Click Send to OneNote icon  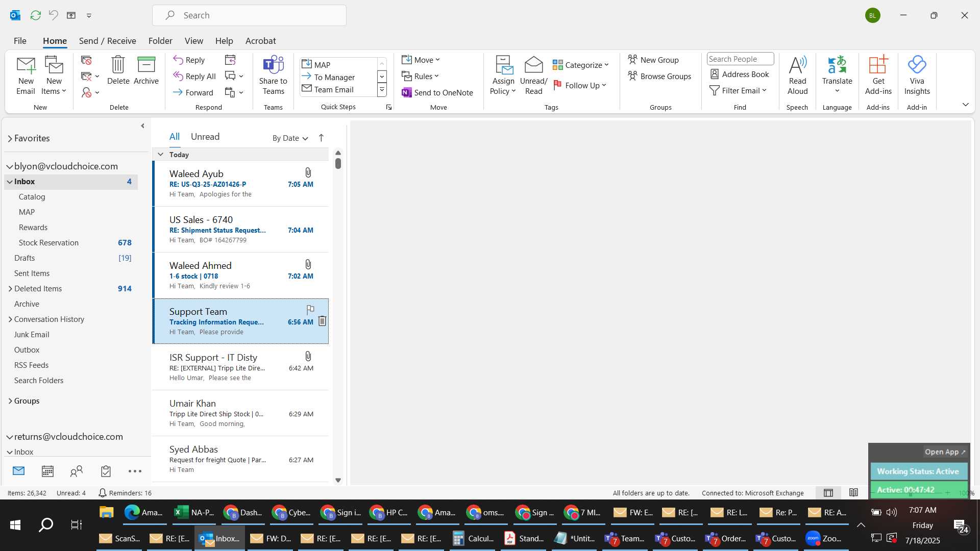click(x=407, y=92)
